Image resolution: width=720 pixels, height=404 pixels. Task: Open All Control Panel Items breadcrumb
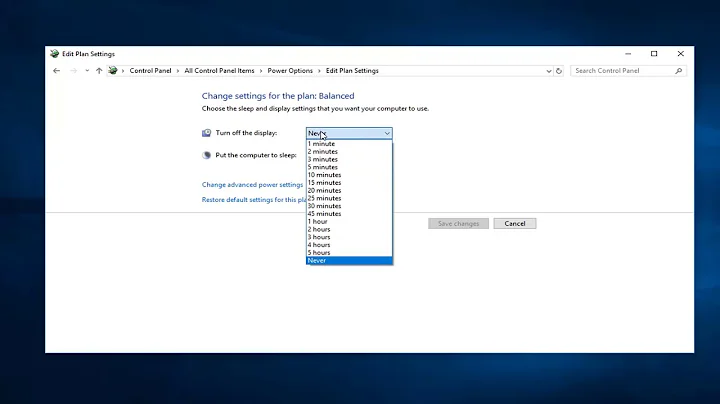tap(219, 71)
